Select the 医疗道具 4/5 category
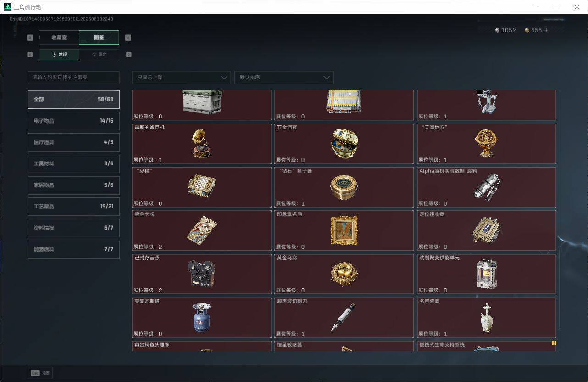 tap(73, 142)
